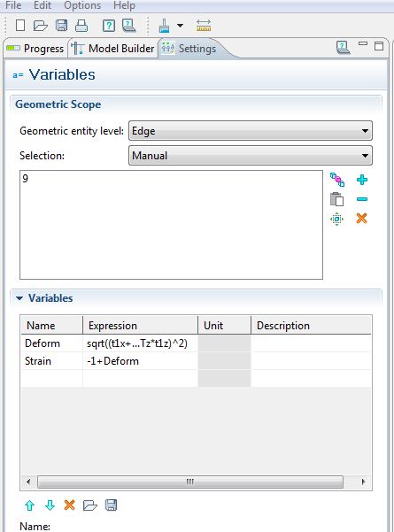394x532 pixels.
Task: Collapse the Variables section triangle
Action: click(x=19, y=298)
